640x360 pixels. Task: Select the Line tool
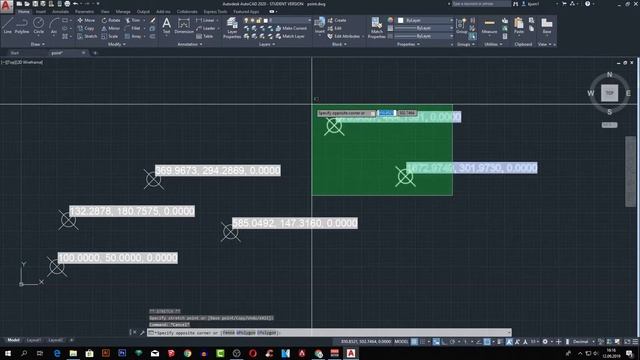click(7, 26)
